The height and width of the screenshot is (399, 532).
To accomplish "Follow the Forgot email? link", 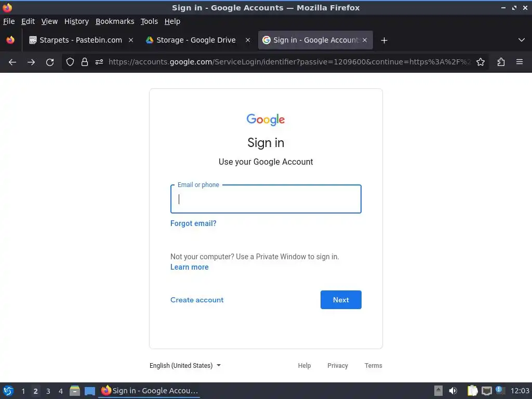I will [193, 223].
